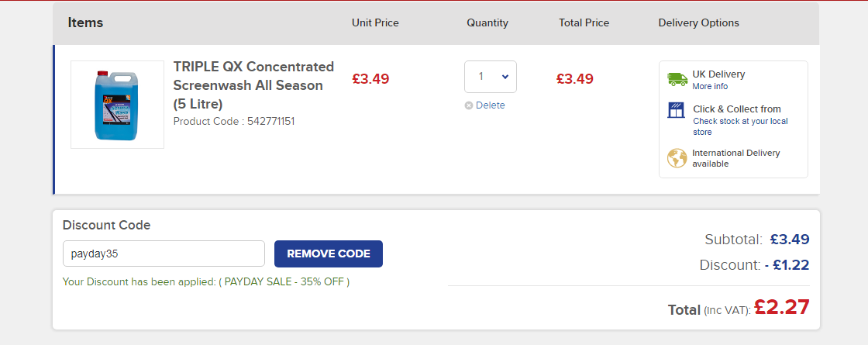Delete the screenwash item from basket
The width and height of the screenshot is (868, 345).
click(x=490, y=105)
